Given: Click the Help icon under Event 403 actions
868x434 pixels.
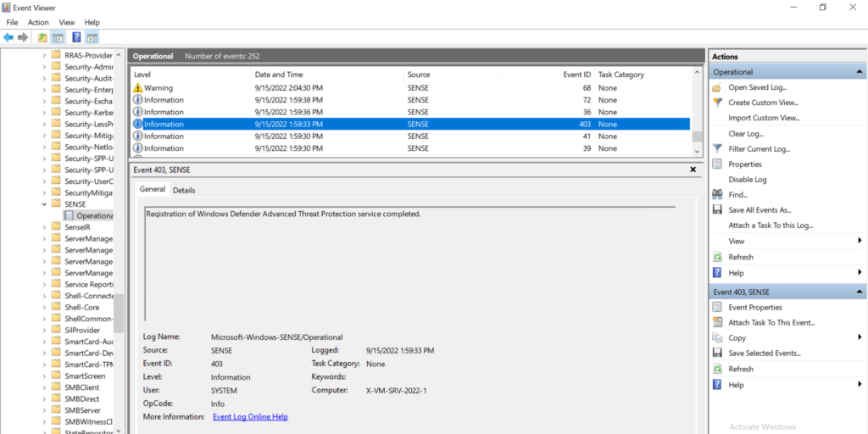Looking at the screenshot, I should (x=717, y=384).
